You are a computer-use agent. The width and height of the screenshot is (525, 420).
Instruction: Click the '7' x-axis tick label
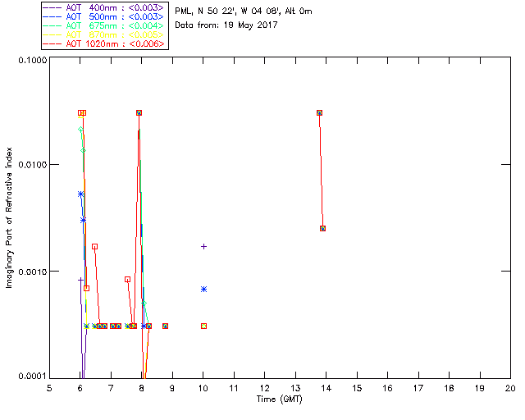click(111, 388)
